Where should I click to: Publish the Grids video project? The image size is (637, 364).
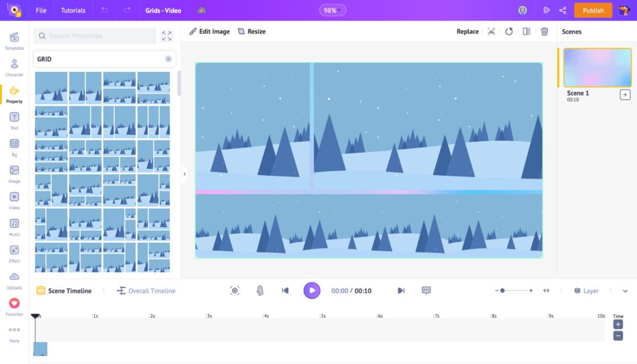[x=593, y=10]
